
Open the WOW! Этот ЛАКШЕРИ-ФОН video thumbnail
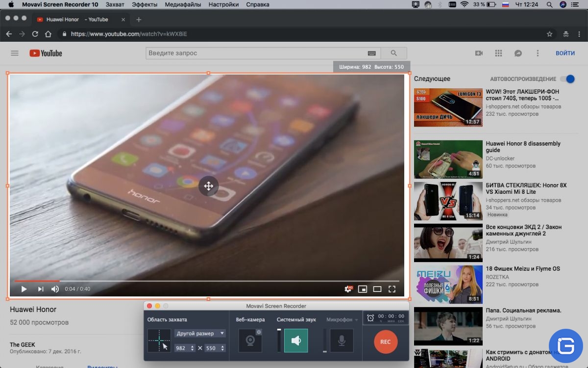click(448, 107)
